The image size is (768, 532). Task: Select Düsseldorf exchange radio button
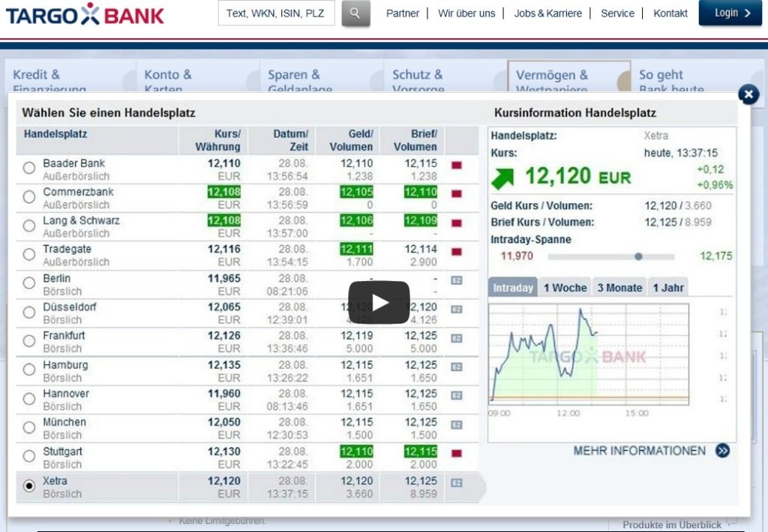click(x=29, y=312)
